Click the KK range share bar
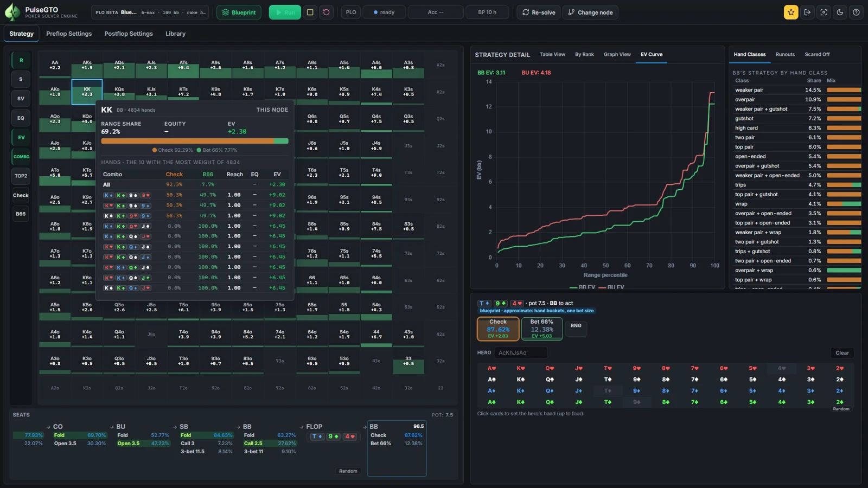The image size is (868, 488). coord(195,141)
